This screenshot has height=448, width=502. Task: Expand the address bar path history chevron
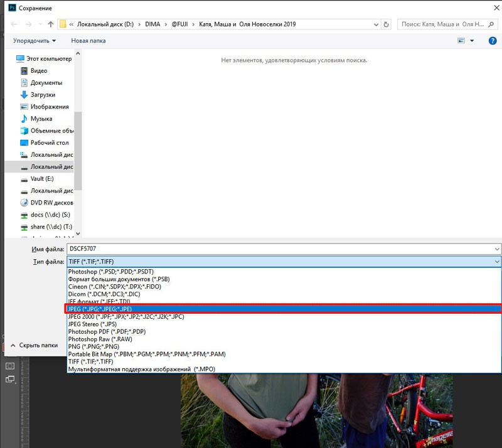[x=376, y=24]
